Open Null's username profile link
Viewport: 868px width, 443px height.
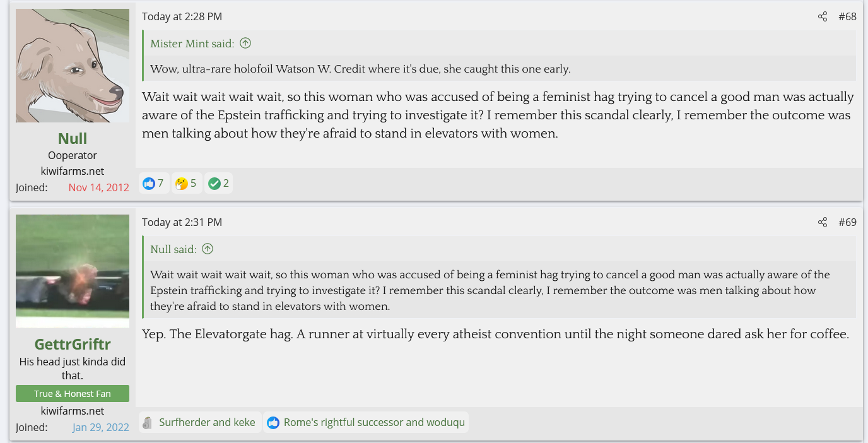73,138
